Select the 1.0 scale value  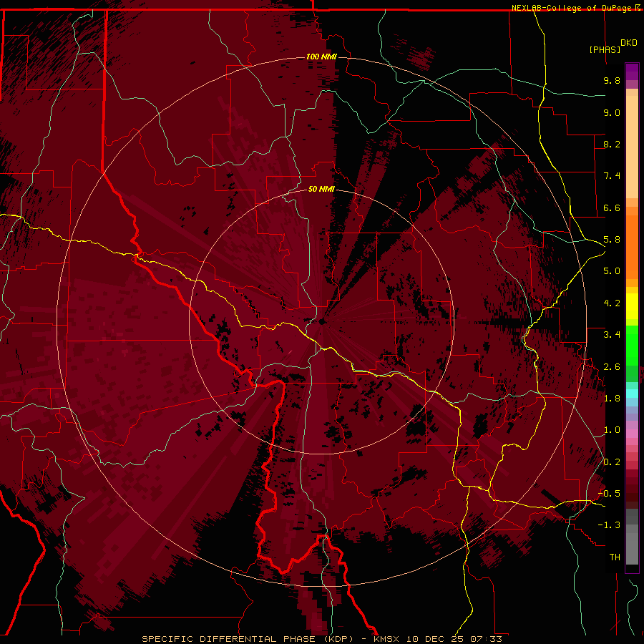click(612, 430)
